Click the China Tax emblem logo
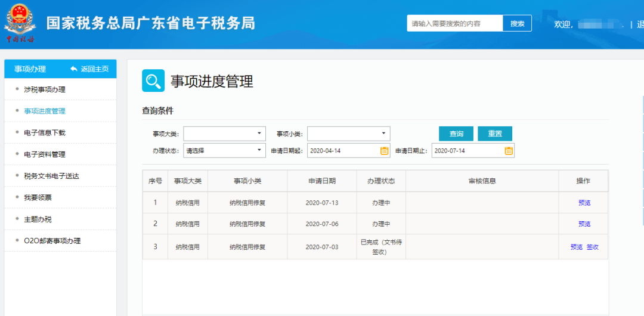 [x=20, y=23]
